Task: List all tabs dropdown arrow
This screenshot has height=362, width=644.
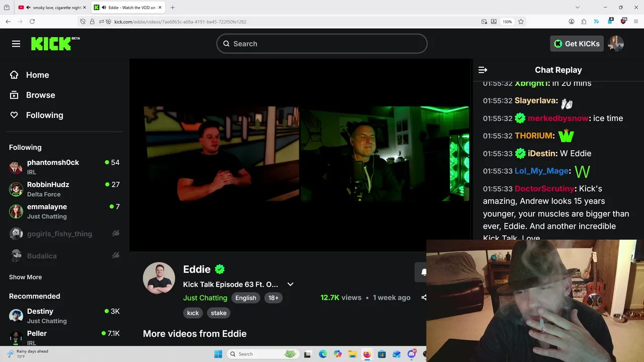Action: 578,8
